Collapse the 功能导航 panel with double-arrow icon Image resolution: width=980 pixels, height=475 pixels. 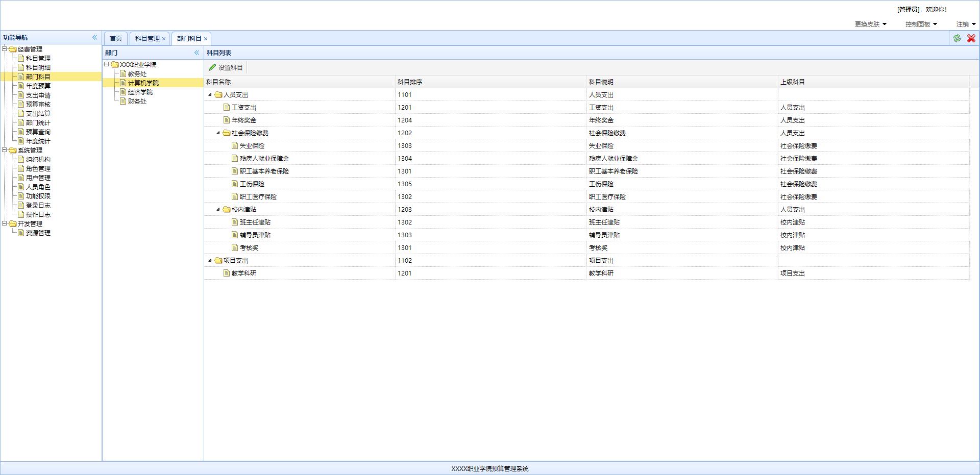point(94,37)
